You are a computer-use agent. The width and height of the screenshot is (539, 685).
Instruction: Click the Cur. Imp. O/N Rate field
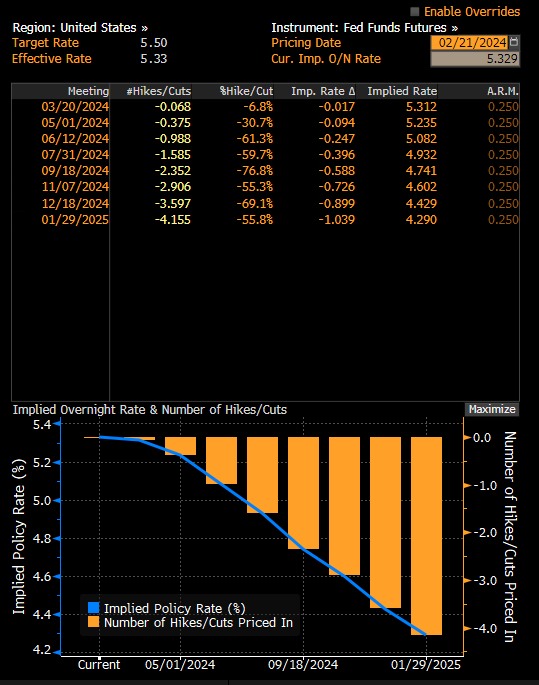pyautogui.click(x=475, y=59)
